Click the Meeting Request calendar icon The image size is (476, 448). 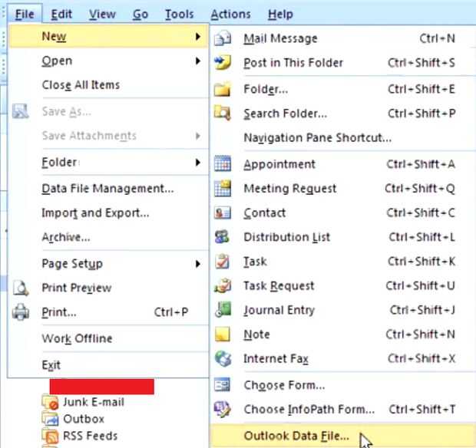click(223, 189)
